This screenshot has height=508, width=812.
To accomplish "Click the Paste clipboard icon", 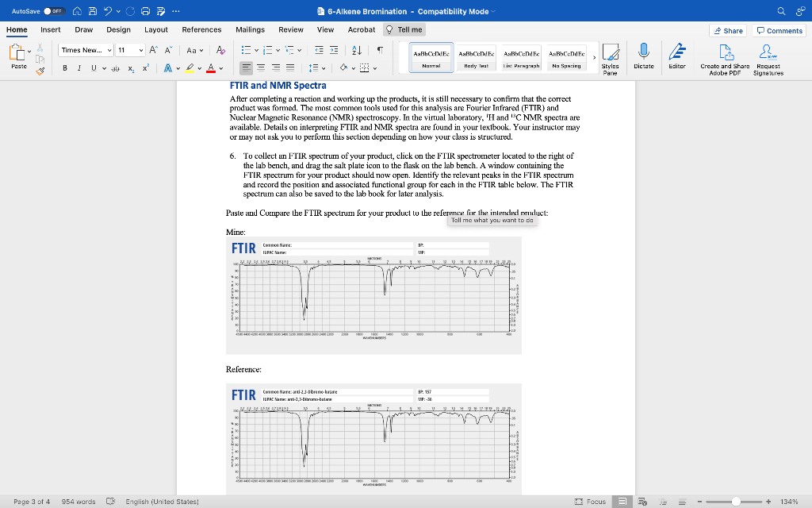I will click(17, 52).
